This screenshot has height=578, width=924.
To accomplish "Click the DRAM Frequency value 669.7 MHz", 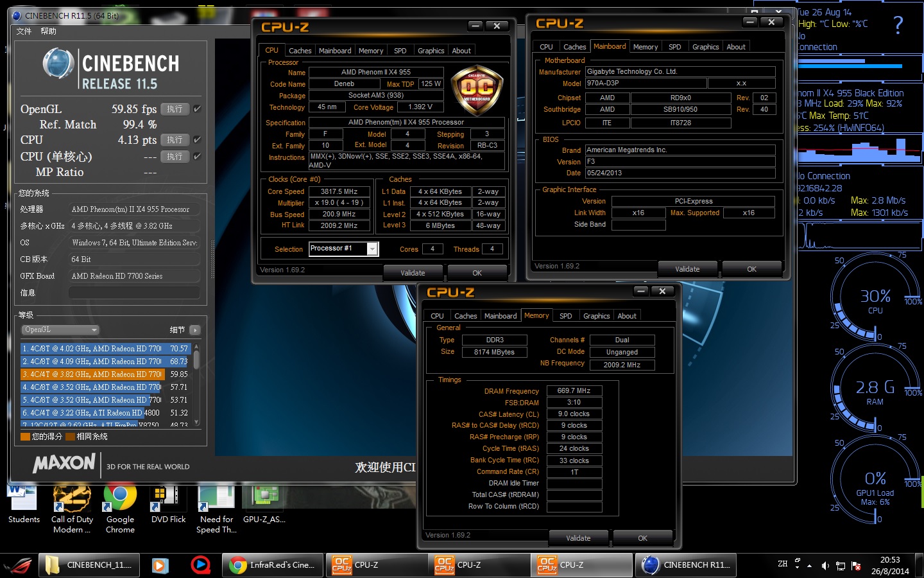I will click(x=574, y=391).
